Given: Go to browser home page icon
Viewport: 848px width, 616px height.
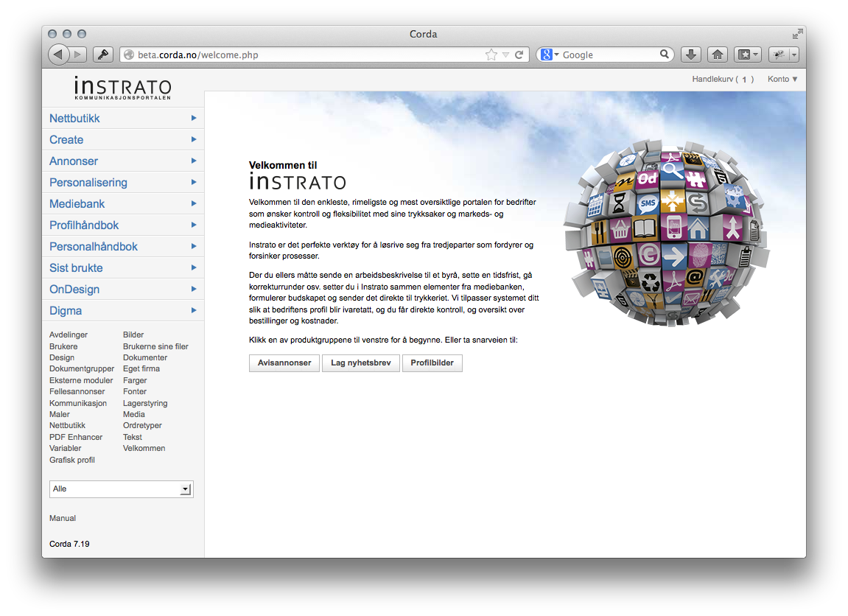Looking at the screenshot, I should (717, 55).
